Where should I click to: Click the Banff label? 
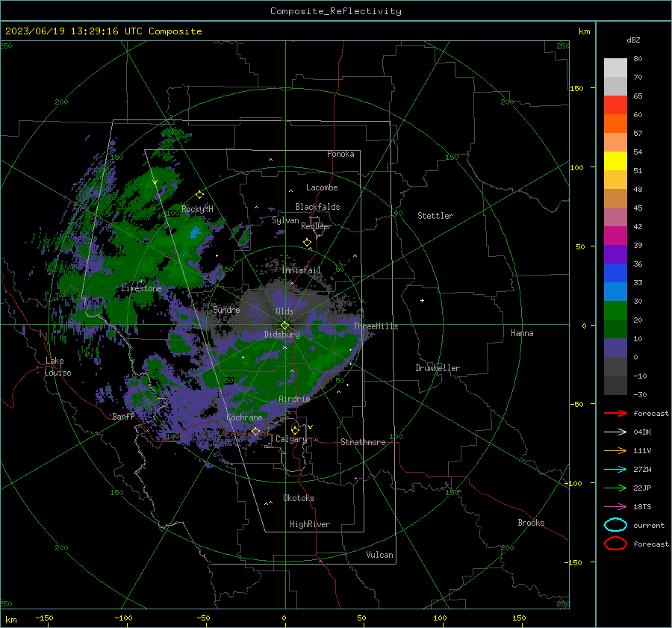tap(123, 416)
